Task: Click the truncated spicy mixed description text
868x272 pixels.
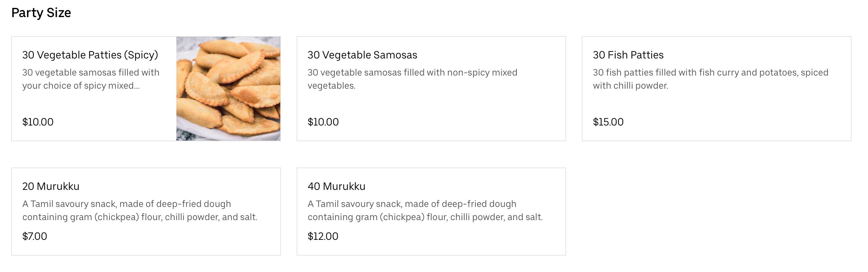Action: click(91, 79)
